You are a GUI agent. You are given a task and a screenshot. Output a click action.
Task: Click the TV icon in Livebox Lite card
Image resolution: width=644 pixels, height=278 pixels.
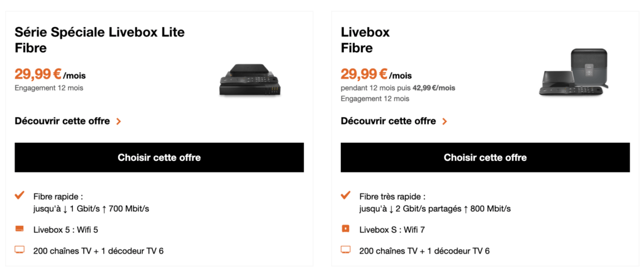pyautogui.click(x=19, y=250)
